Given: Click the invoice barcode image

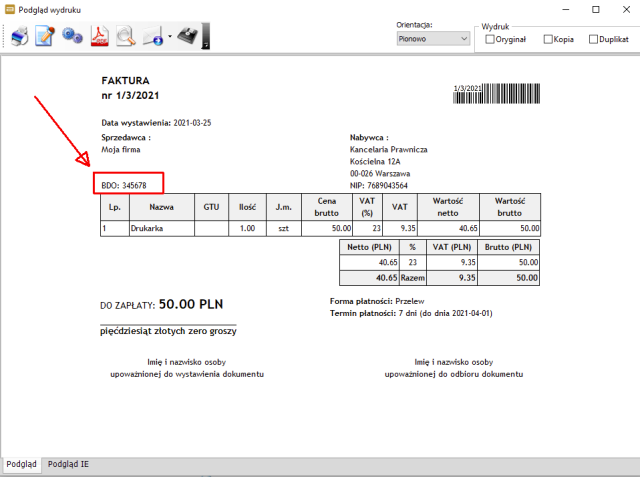Looking at the screenshot, I should pyautogui.click(x=497, y=93).
